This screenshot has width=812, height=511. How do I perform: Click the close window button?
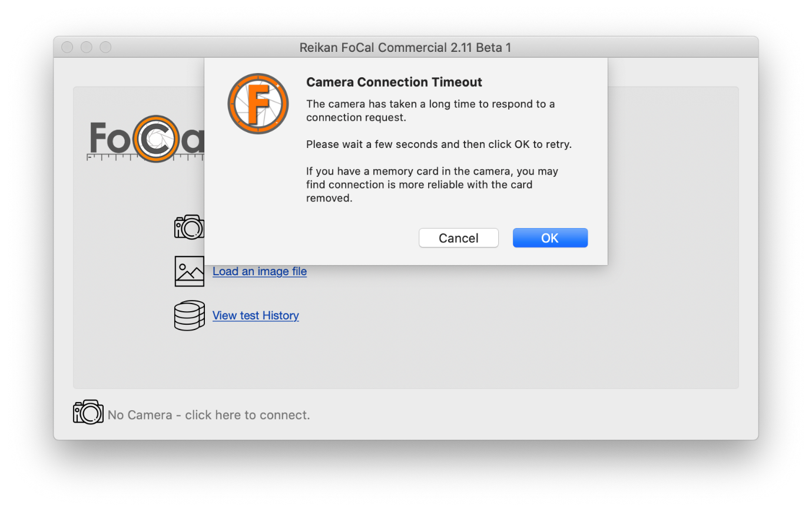click(x=68, y=47)
